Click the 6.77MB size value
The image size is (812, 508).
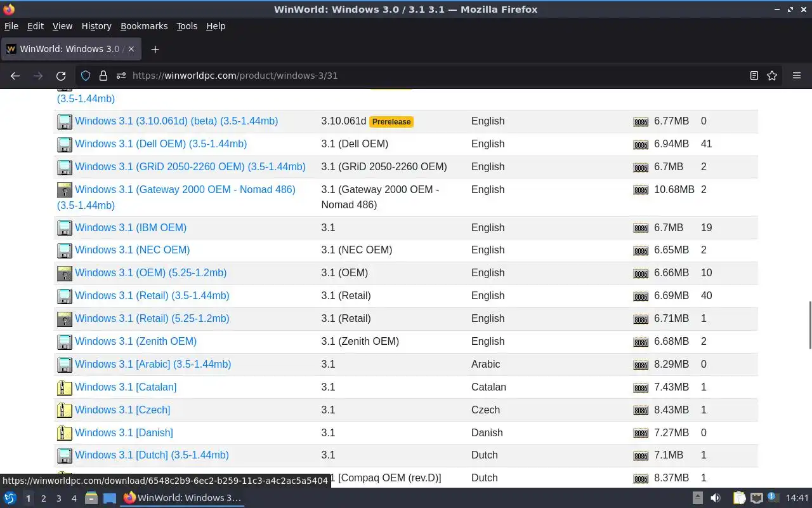(x=671, y=121)
